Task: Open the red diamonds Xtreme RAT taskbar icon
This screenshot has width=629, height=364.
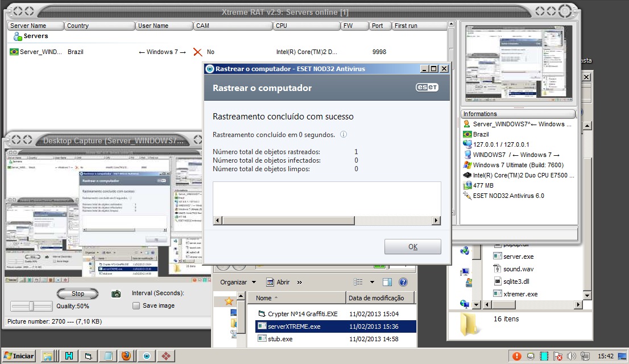Action: (x=165, y=356)
